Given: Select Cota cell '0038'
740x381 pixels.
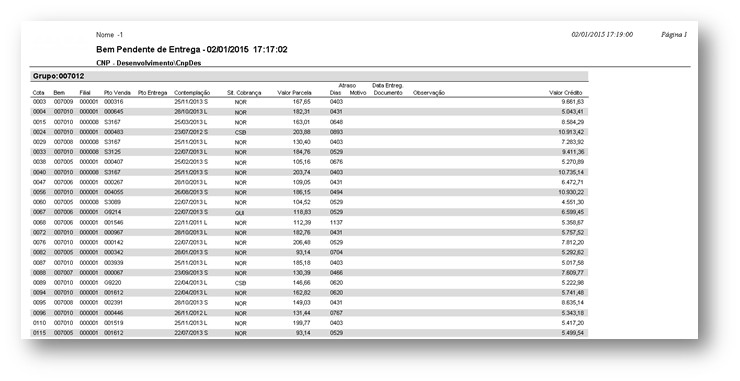Looking at the screenshot, I should tap(39, 162).
